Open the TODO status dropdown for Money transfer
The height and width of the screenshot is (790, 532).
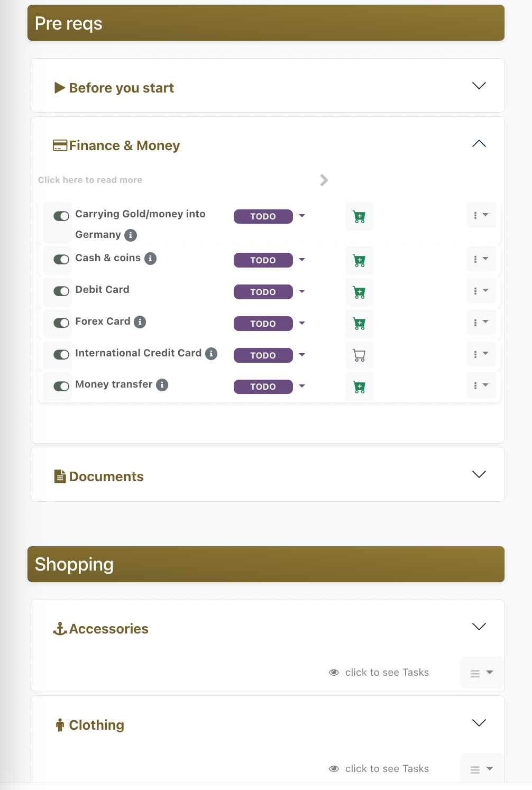pos(302,387)
